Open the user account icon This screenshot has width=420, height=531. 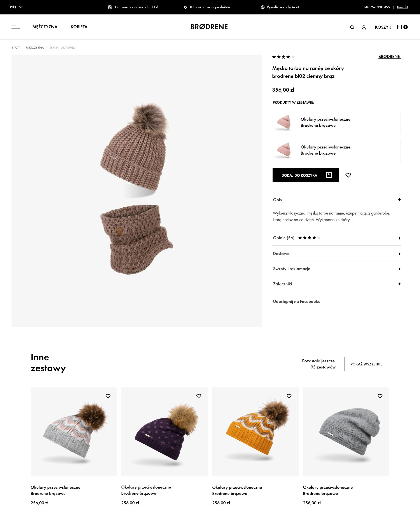point(364,27)
